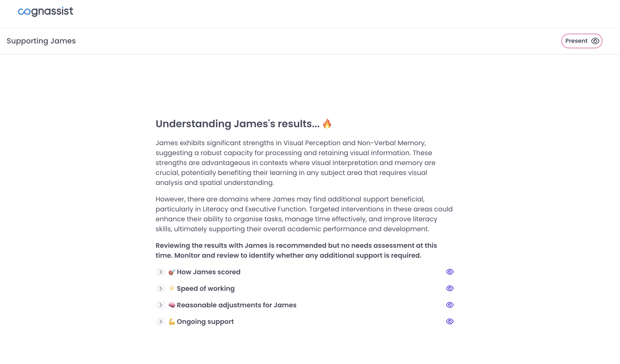620x364 pixels.
Task: Expand the Ongoing support chevron
Action: (160, 321)
